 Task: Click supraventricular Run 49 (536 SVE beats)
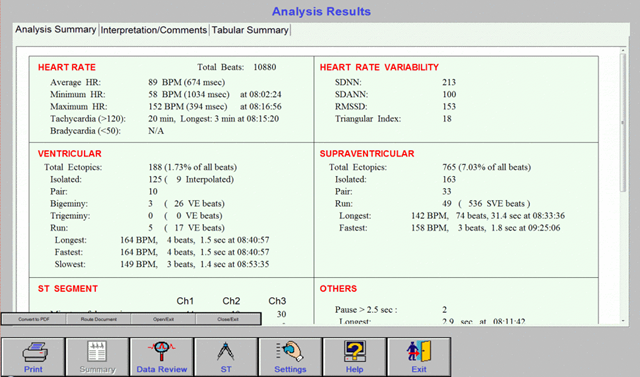click(486, 204)
